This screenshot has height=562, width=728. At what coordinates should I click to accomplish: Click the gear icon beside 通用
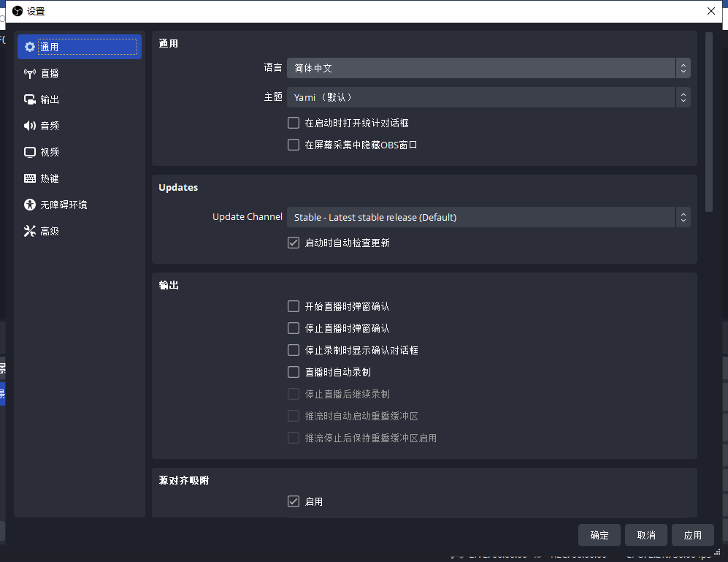[x=29, y=47]
